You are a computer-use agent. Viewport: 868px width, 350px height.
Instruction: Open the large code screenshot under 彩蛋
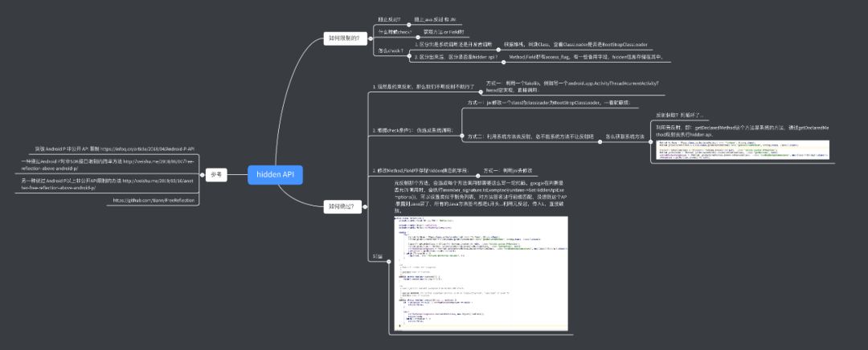pyautogui.click(x=481, y=273)
